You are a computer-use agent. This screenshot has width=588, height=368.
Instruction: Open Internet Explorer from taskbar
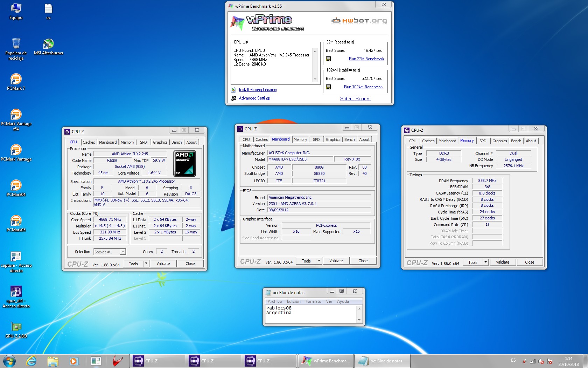(31, 361)
